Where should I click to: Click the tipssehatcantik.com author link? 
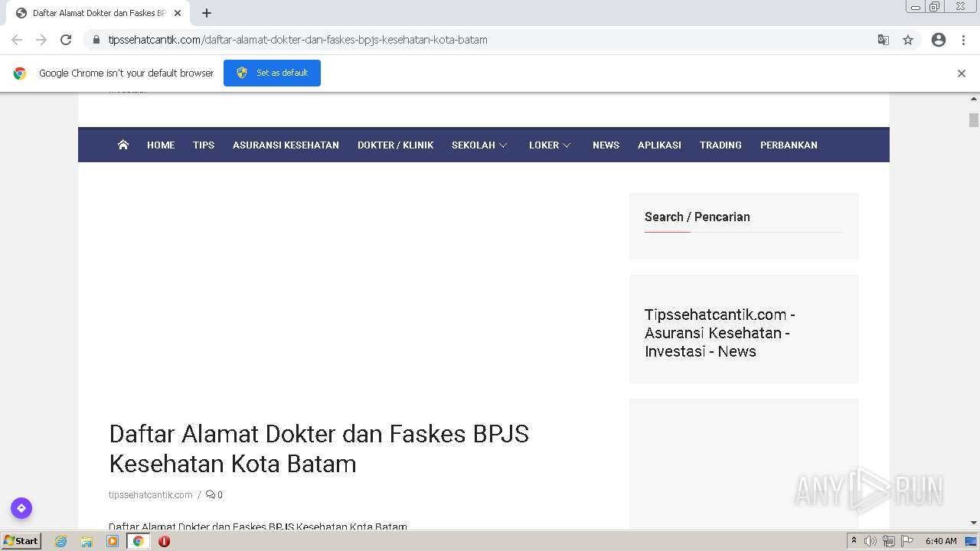coord(151,495)
